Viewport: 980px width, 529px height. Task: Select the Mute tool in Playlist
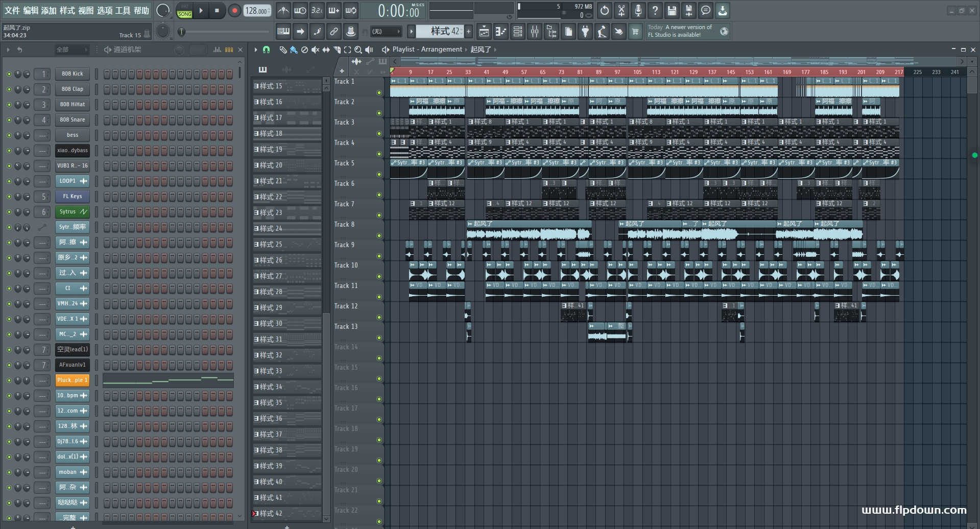coord(315,50)
